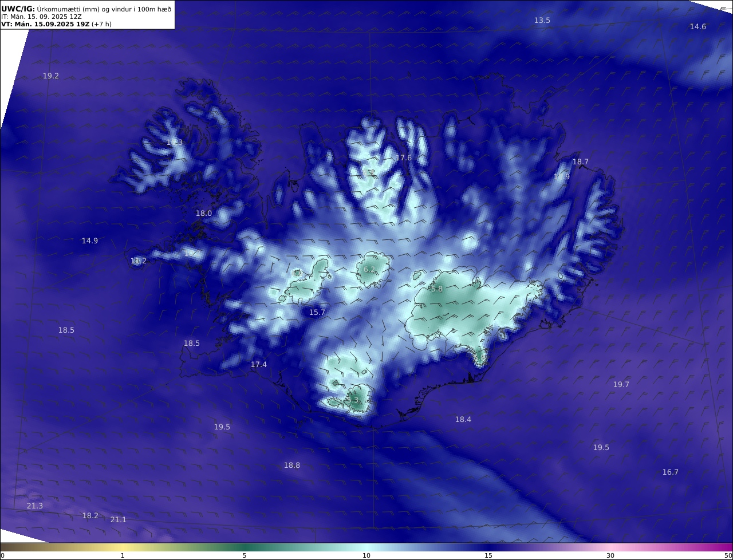
Task: Click the 14.9 value label
Action: [x=90, y=241]
